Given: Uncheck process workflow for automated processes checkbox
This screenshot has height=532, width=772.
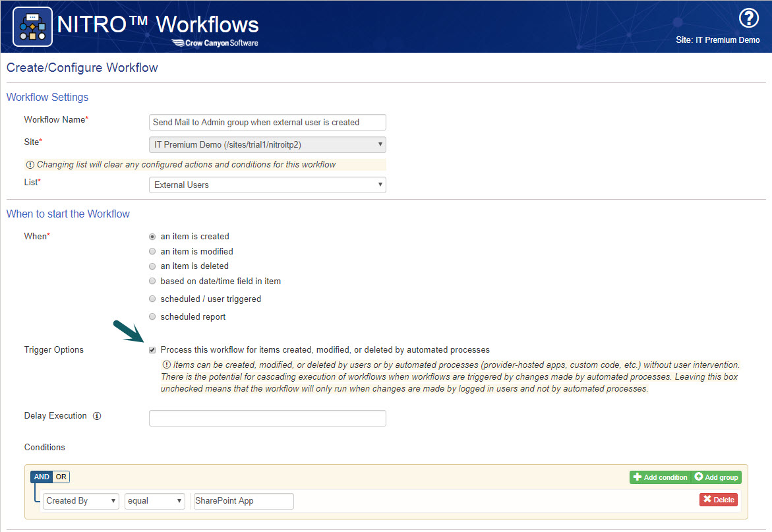Looking at the screenshot, I should tap(152, 350).
